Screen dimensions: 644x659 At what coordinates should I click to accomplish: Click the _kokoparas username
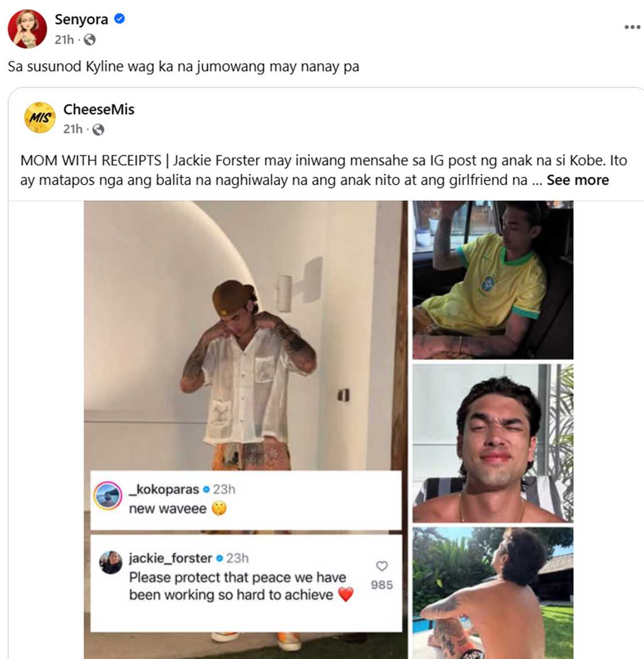tap(164, 489)
